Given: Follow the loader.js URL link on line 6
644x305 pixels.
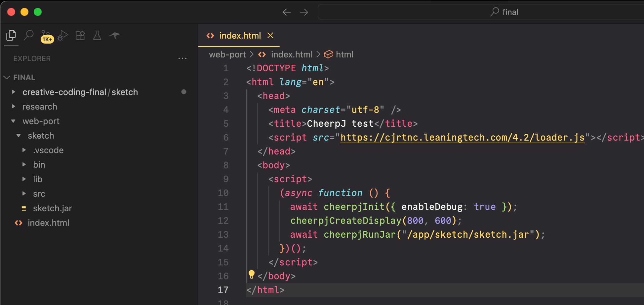Looking at the screenshot, I should coord(463,137).
